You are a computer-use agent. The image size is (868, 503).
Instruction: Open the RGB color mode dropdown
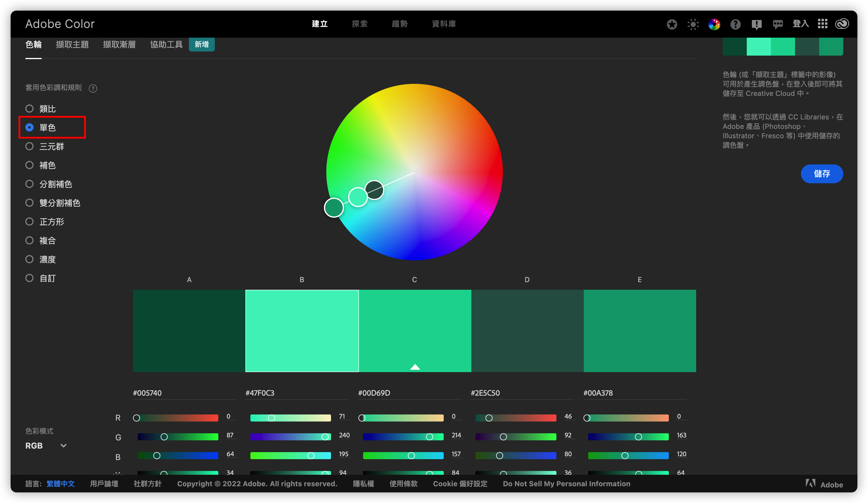(46, 446)
